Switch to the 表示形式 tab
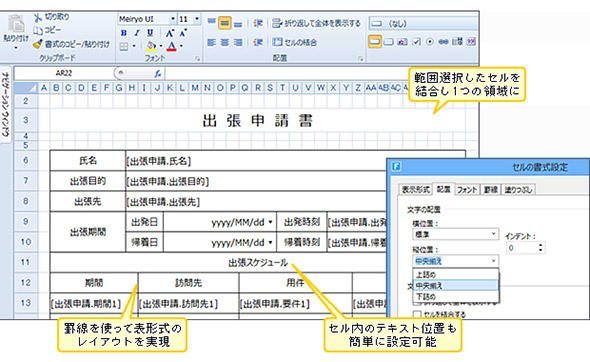 pyautogui.click(x=415, y=190)
